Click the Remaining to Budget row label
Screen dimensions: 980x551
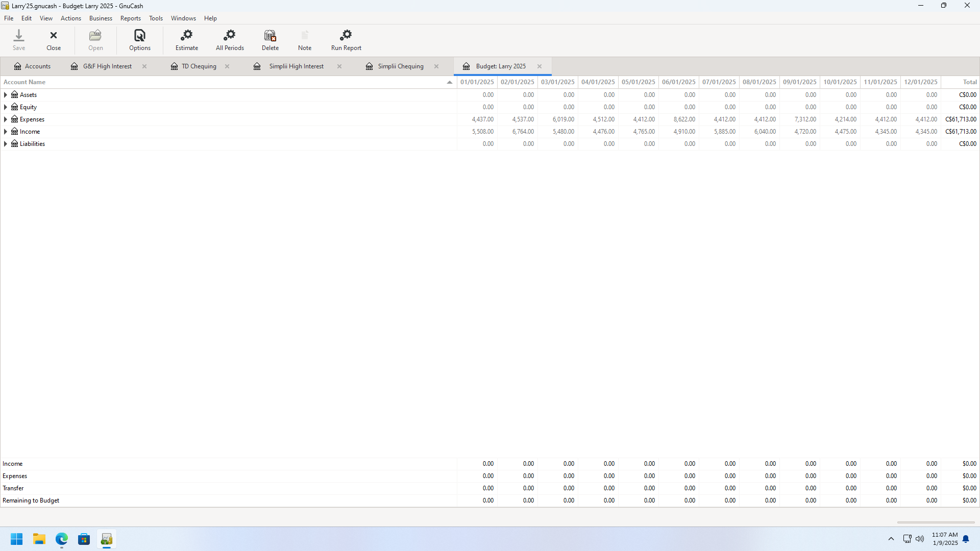[31, 500]
